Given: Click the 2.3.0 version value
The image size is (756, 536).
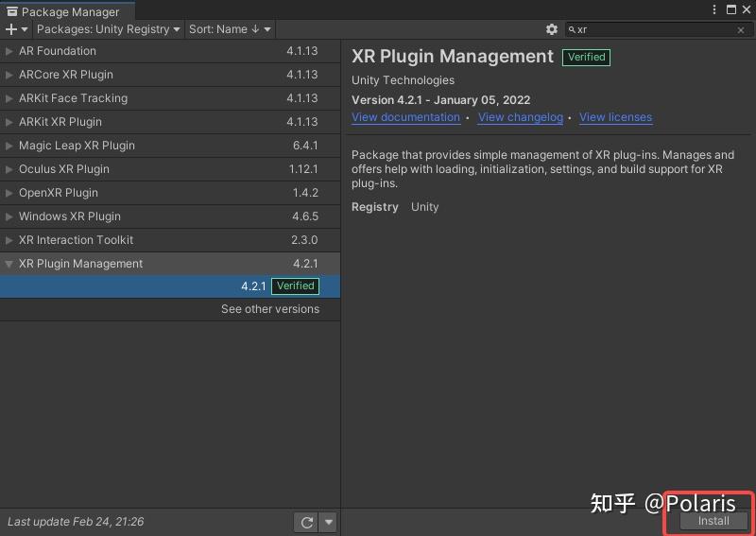Looking at the screenshot, I should coord(304,240).
